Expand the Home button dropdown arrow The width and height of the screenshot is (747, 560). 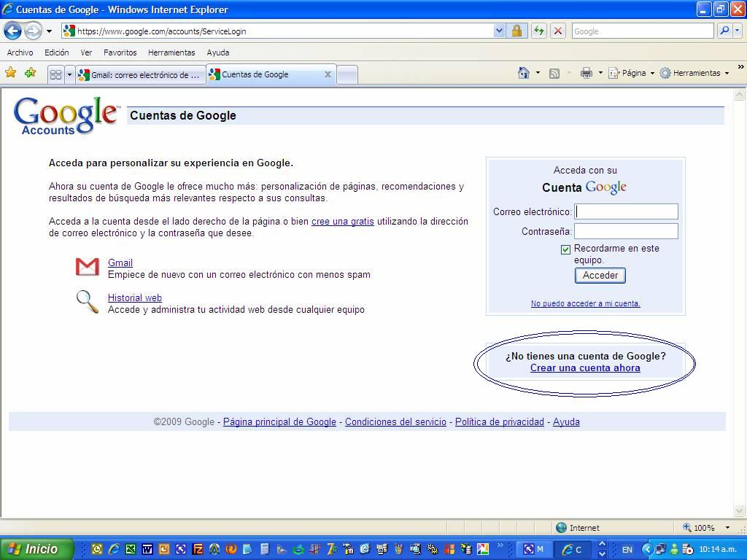click(538, 73)
